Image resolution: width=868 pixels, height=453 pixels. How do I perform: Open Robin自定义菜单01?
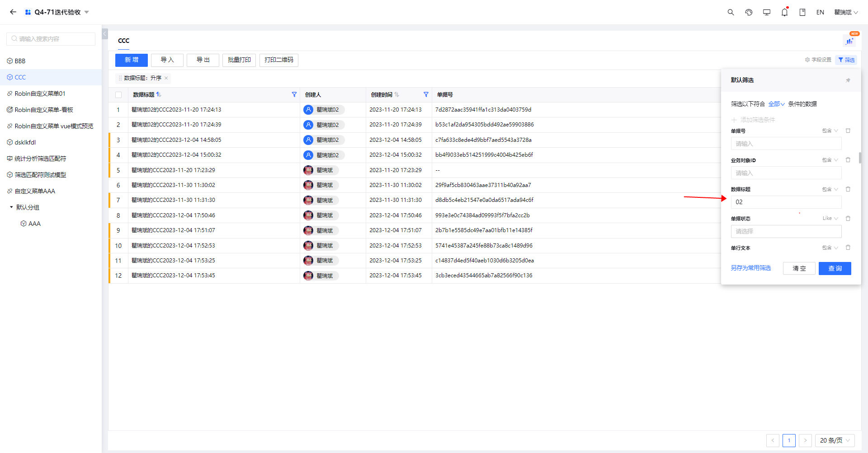pyautogui.click(x=51, y=93)
